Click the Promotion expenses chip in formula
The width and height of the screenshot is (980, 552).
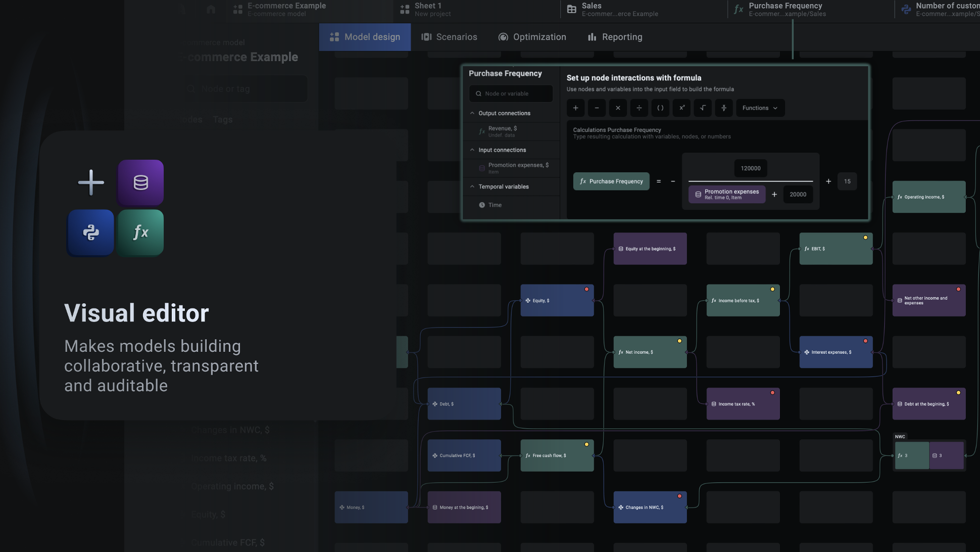click(726, 194)
